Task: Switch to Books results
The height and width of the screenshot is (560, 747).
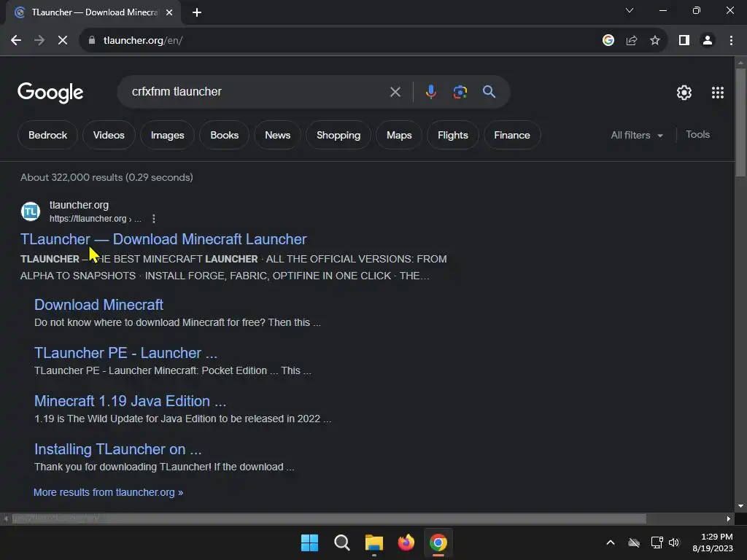Action: (225, 135)
